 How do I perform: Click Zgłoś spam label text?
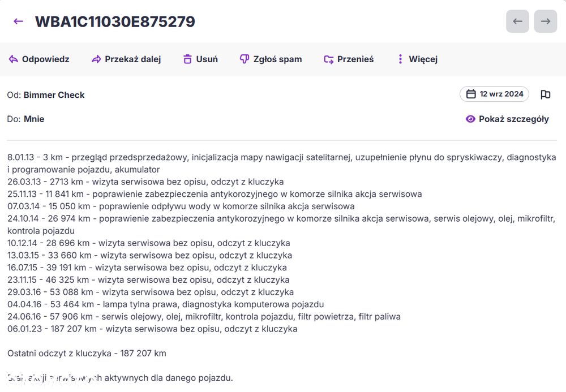click(277, 59)
